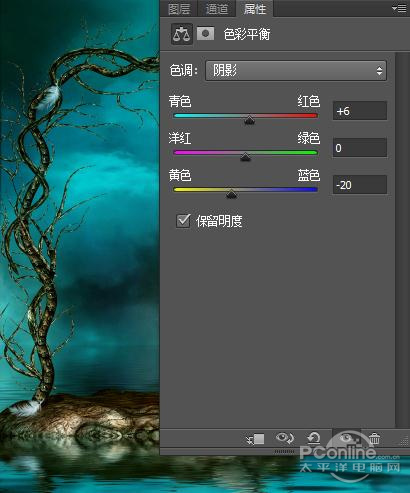
Task: Click the 洋红-绿色 slider handle
Action: 245,157
